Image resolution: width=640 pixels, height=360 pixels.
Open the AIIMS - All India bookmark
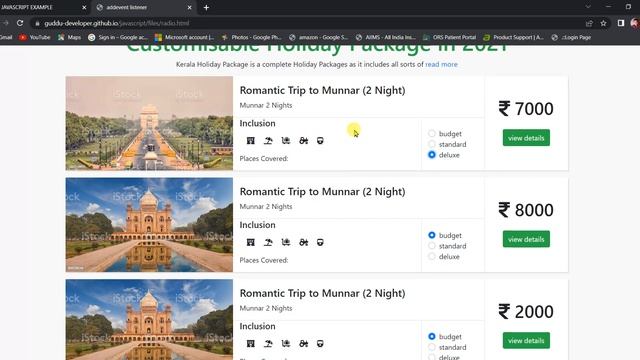point(386,37)
